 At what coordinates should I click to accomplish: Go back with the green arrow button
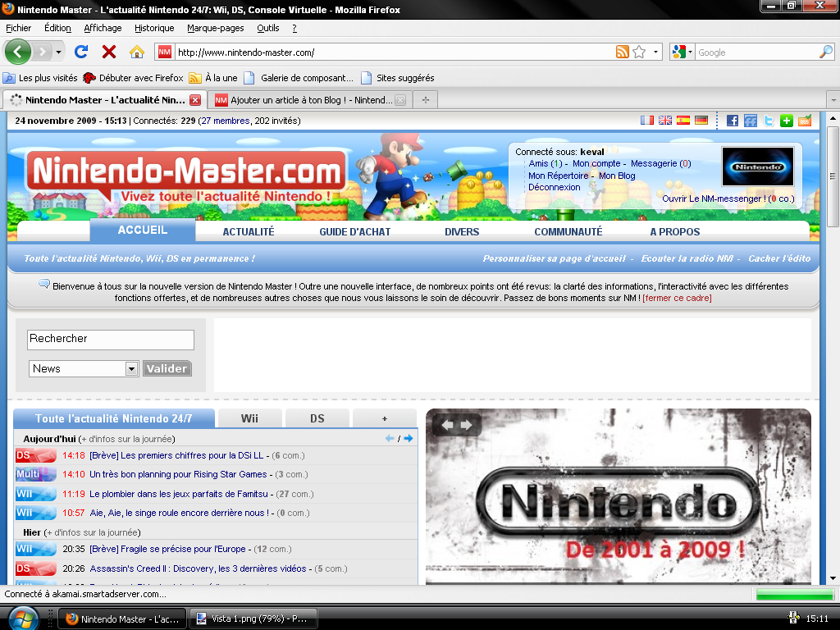click(17, 52)
